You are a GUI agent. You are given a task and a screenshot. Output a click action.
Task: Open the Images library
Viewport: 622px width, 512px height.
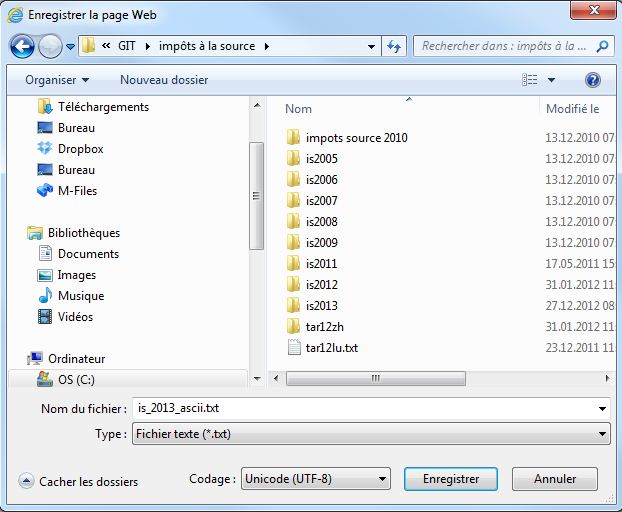pyautogui.click(x=77, y=275)
